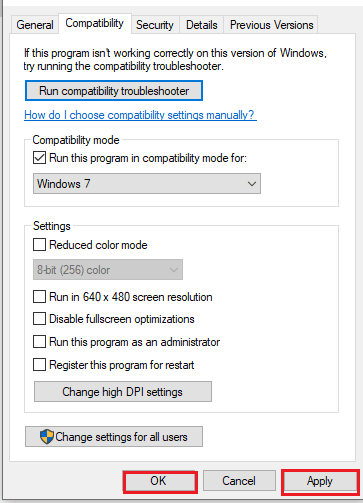Switch to the General tab
This screenshot has height=503, width=363.
click(35, 25)
